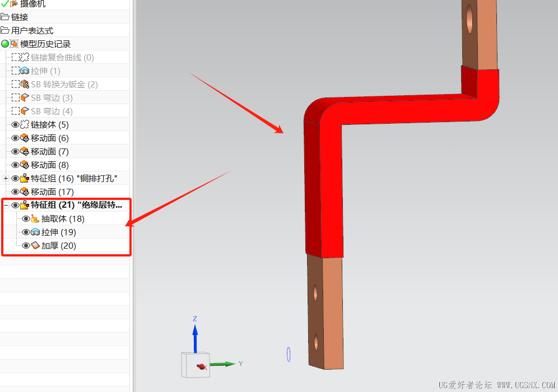558x392 pixels.
Task: Enable the checkbox for SB 弯边 (4)
Action: point(16,111)
